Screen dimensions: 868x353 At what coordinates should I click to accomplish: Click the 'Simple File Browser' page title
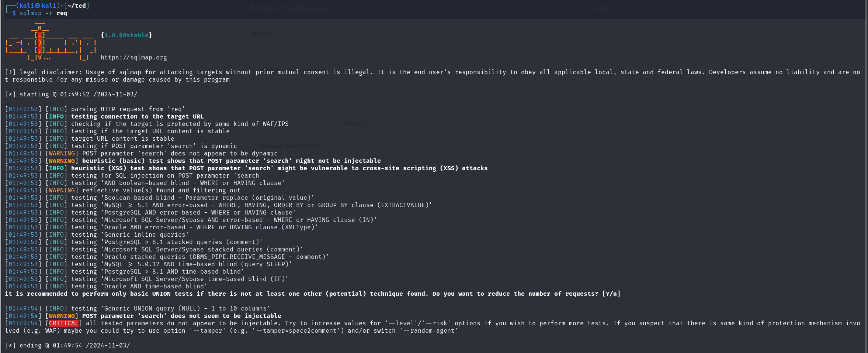click(x=290, y=8)
